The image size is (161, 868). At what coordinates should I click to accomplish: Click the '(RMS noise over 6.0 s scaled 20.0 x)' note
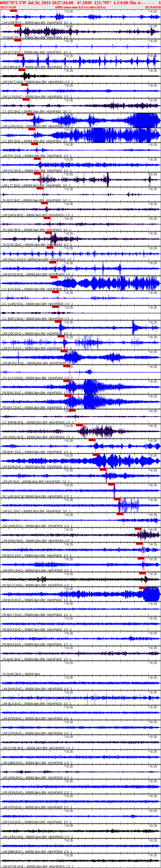tap(80, 7)
